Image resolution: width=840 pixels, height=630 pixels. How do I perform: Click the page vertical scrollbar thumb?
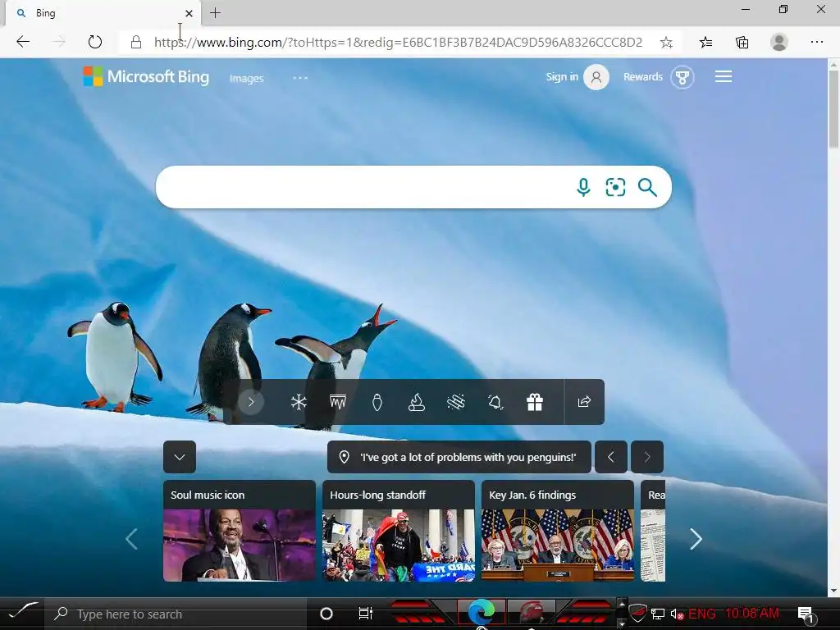point(833,109)
